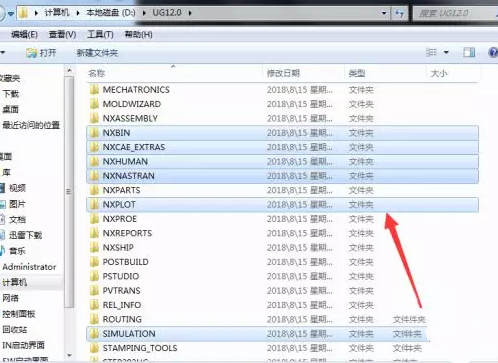Click the change view icon
498x363 pixels.
431,52
